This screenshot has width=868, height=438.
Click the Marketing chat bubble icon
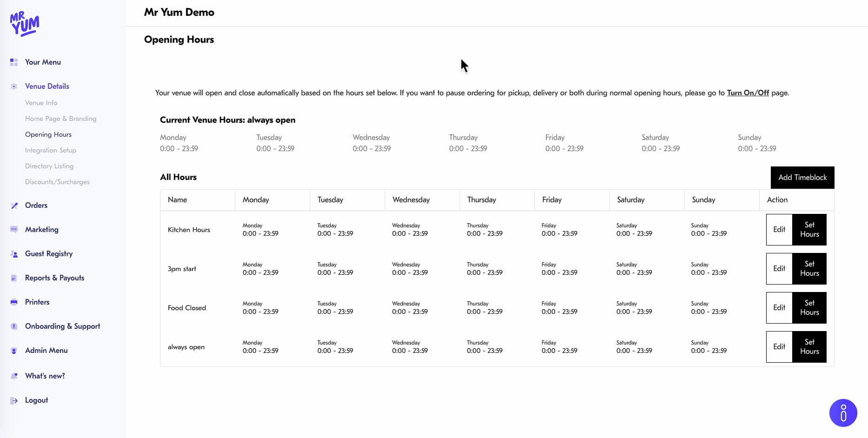[x=14, y=230]
